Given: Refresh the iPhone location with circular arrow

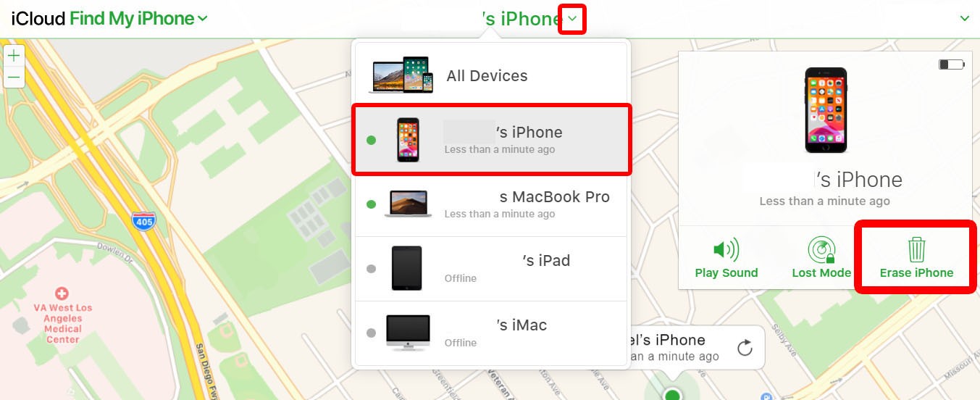Looking at the screenshot, I should coord(745,349).
